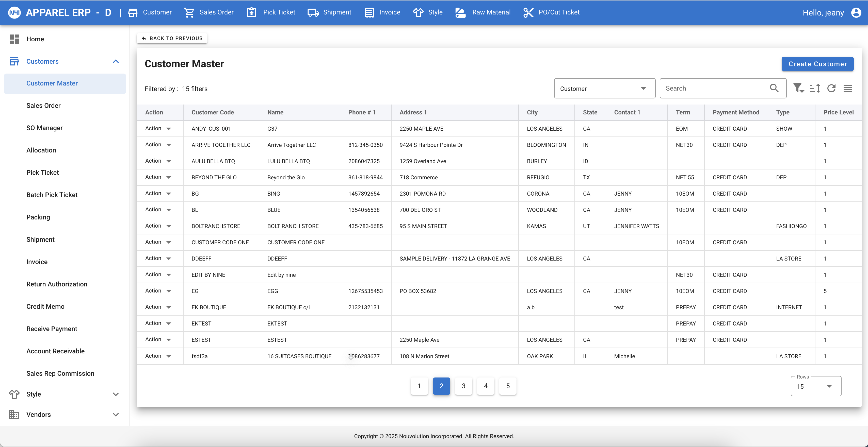Click the Shipment truck icon
868x447 pixels.
(x=313, y=12)
